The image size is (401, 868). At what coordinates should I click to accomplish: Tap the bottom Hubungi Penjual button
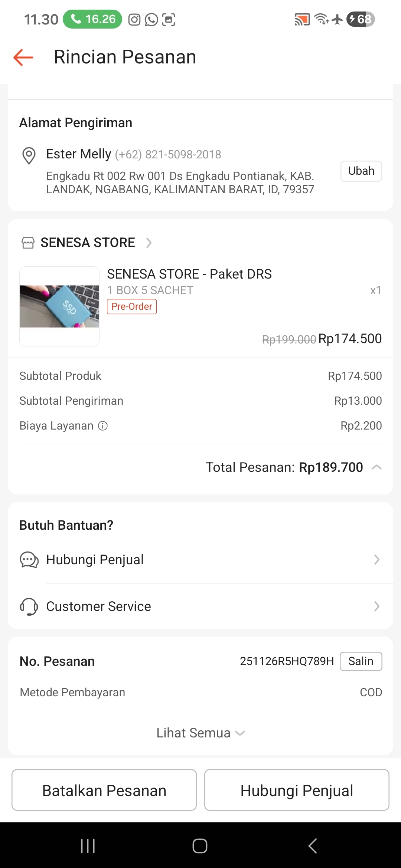(297, 790)
